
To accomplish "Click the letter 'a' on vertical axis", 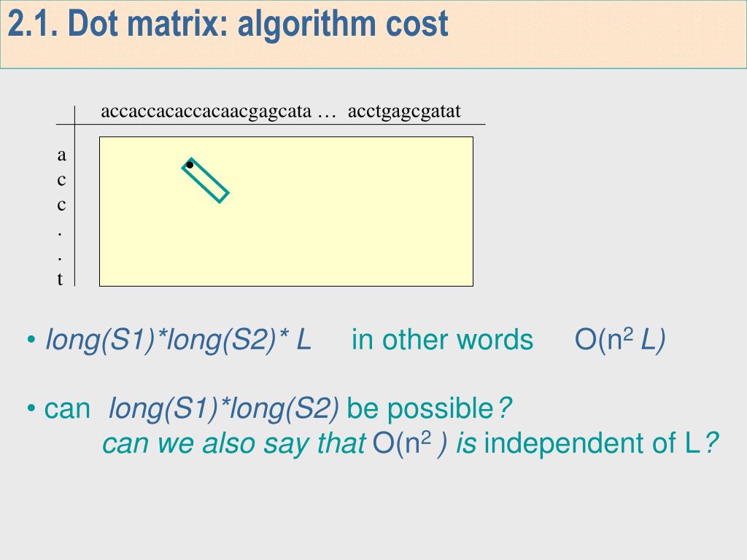I will click(61, 155).
